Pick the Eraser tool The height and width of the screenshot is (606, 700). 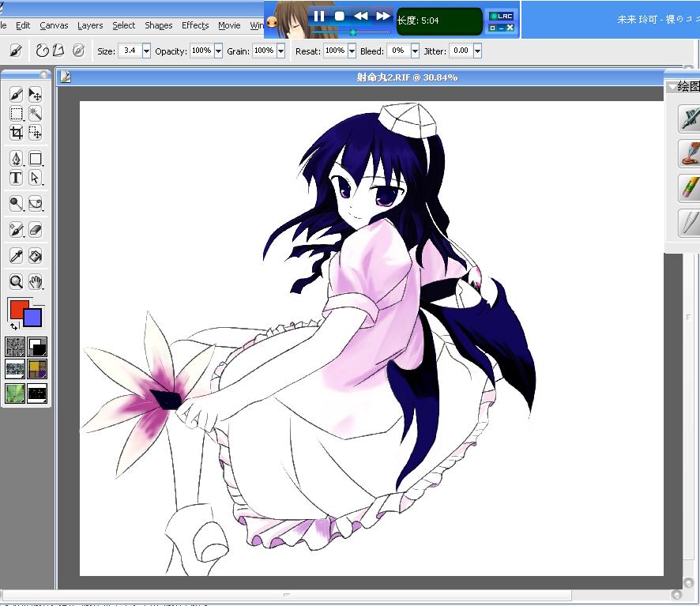coord(35,230)
